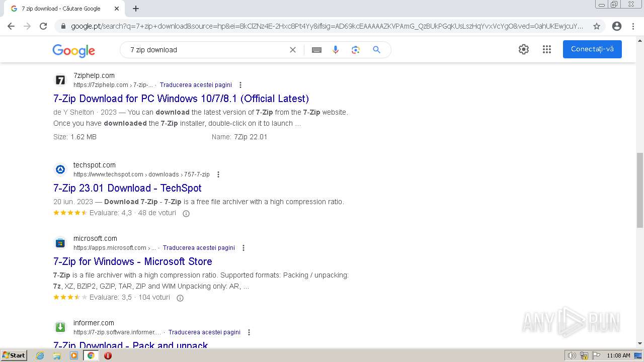Translate the informer.com result page
Screen dimensions: 644x362
[x=204, y=332]
